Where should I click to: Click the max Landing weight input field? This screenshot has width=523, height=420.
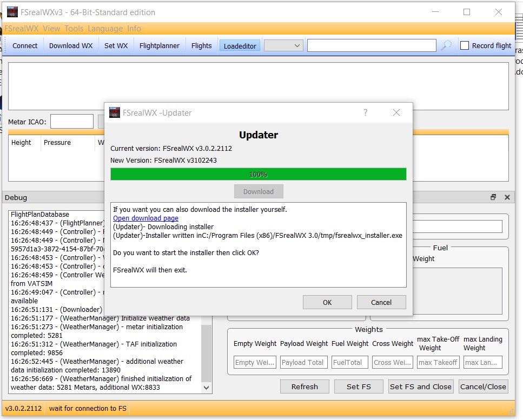coord(483,362)
